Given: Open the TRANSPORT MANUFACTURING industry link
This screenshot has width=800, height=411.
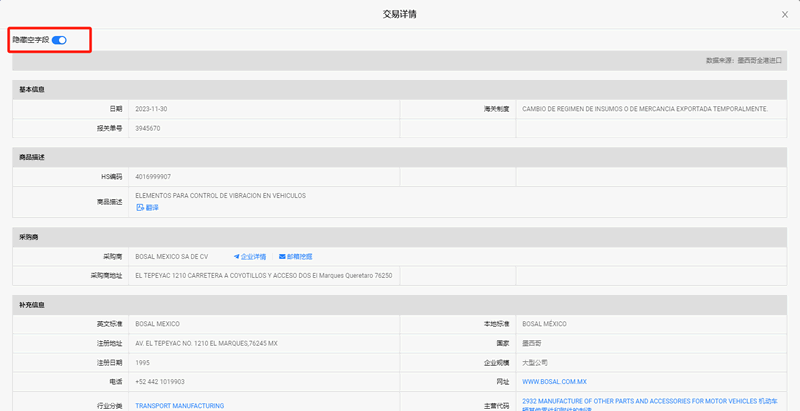Looking at the screenshot, I should (x=180, y=406).
